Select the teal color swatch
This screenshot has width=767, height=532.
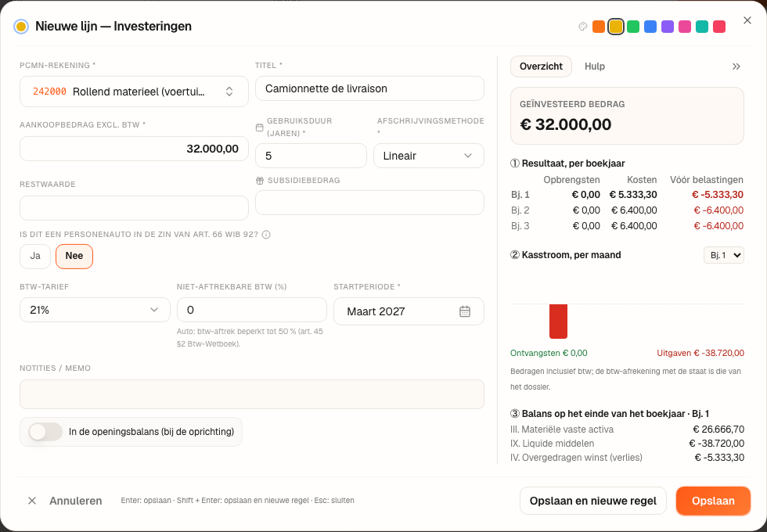(x=702, y=27)
